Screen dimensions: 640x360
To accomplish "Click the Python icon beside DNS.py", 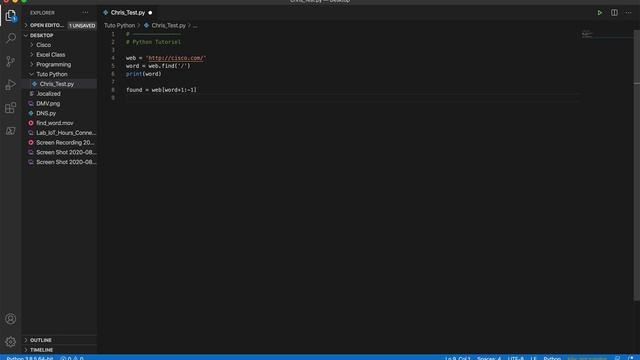I will (x=31, y=113).
